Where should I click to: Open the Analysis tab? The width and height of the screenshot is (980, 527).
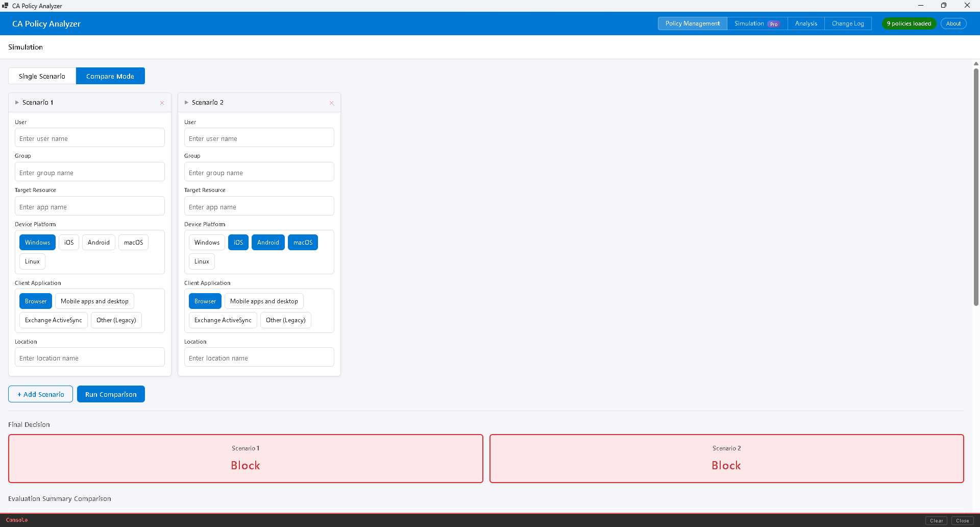pos(805,23)
